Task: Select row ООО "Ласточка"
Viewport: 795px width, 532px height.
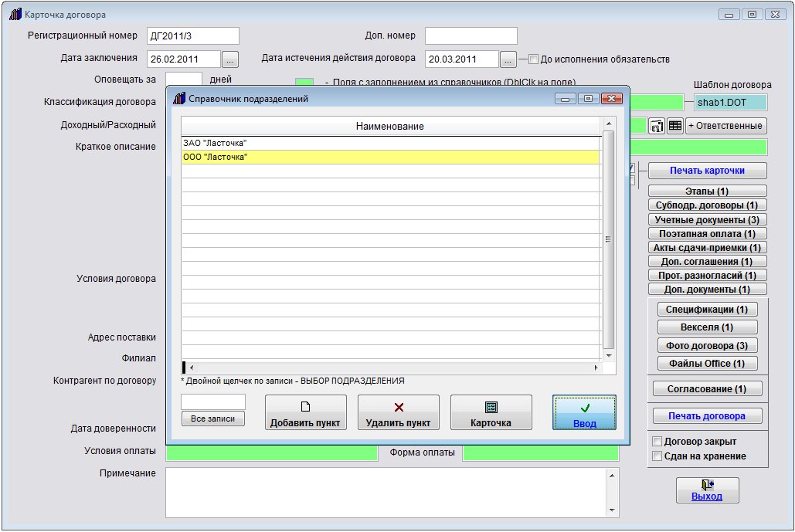Action: [x=390, y=157]
